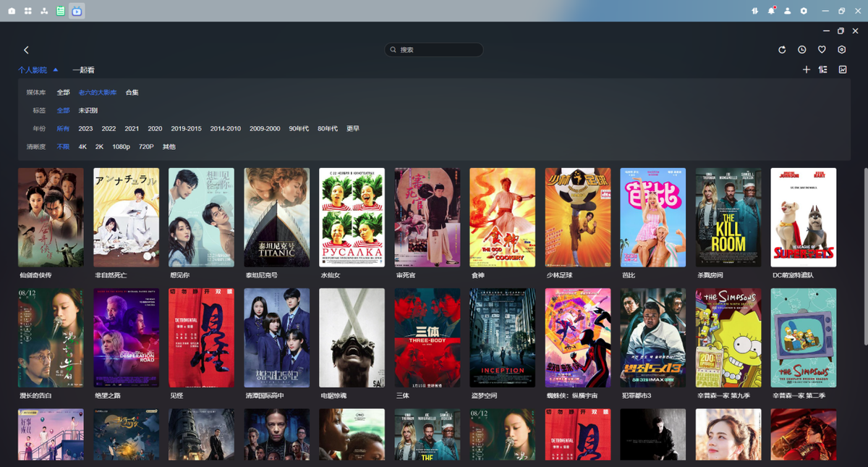Open 非自然死亡 poster
The image size is (868, 467).
[127, 217]
